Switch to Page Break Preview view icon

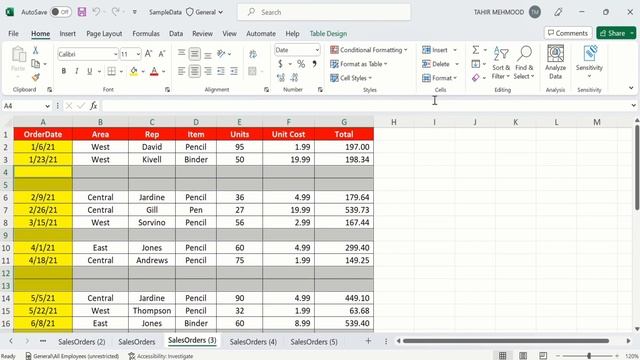point(543,356)
